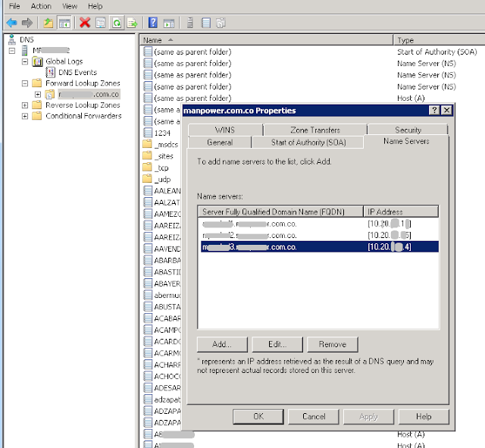Click the Global Logs icon
The image size is (485, 448).
click(x=37, y=61)
